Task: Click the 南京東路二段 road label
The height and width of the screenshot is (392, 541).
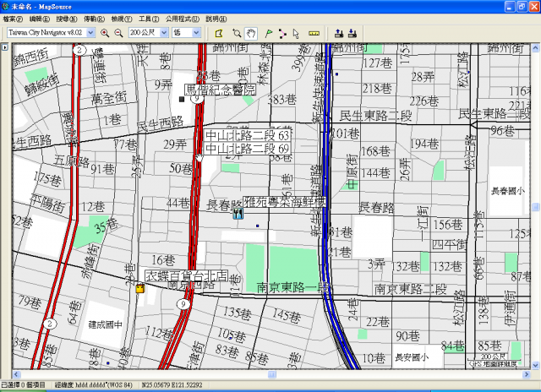Action: (x=411, y=289)
